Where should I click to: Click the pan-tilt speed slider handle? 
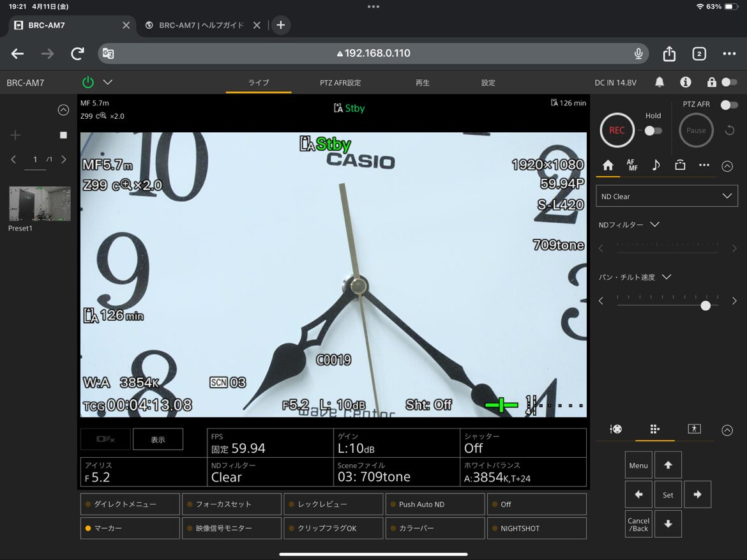pos(705,305)
